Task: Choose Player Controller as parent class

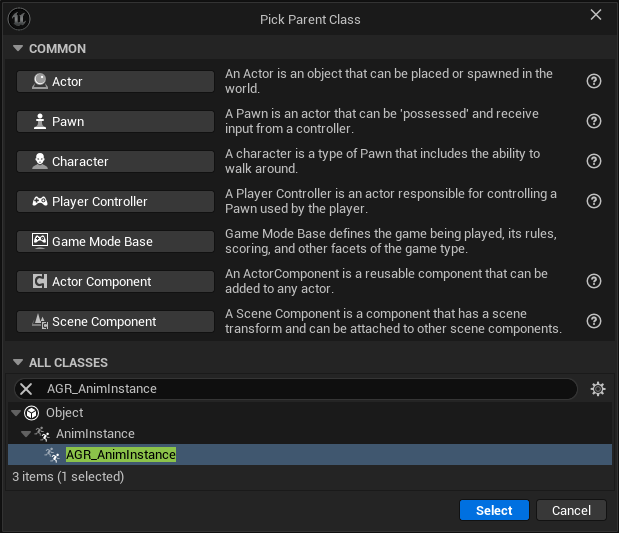Action: pyautogui.click(x=115, y=202)
